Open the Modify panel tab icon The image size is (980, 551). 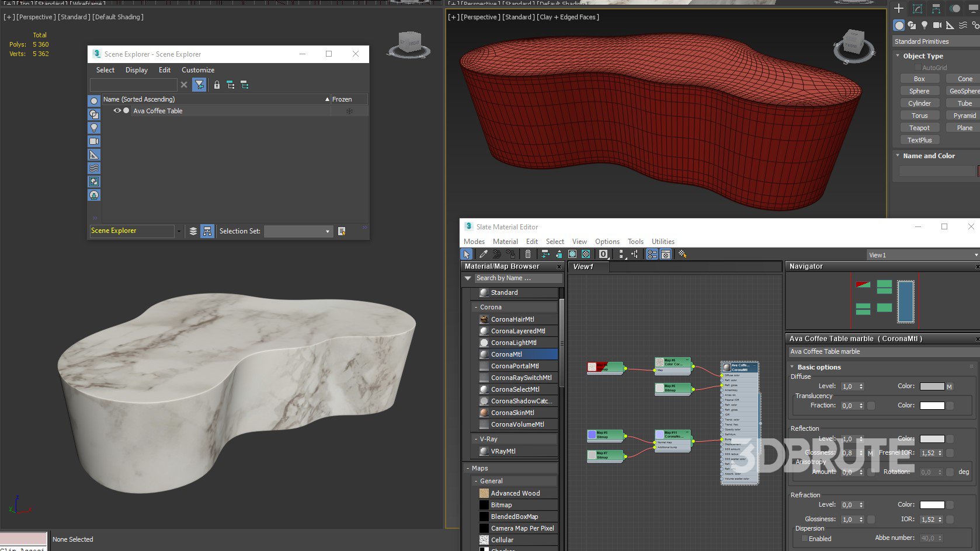click(x=918, y=8)
